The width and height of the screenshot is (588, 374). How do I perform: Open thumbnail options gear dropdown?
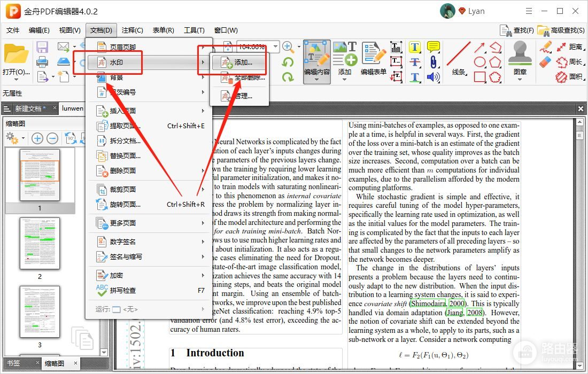[x=24, y=139]
